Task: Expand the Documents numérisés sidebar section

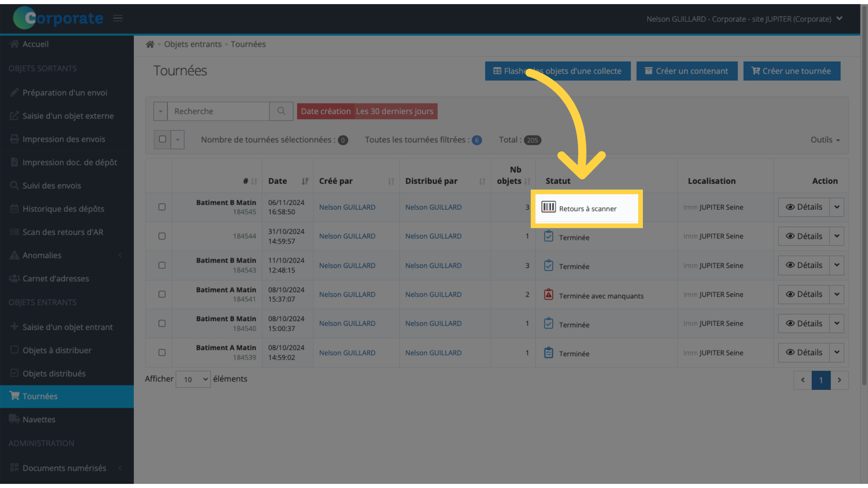Action: [x=67, y=468]
